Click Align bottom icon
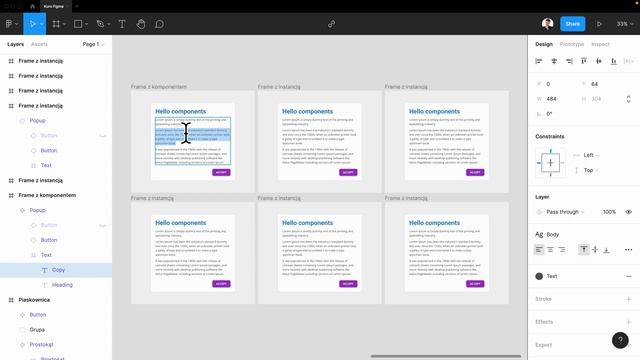Image resolution: width=640 pixels, height=360 pixels. pyautogui.click(x=613, y=61)
